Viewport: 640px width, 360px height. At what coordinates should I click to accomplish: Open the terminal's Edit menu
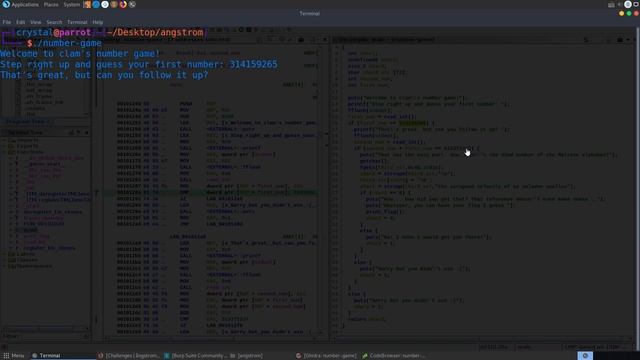pos(20,22)
